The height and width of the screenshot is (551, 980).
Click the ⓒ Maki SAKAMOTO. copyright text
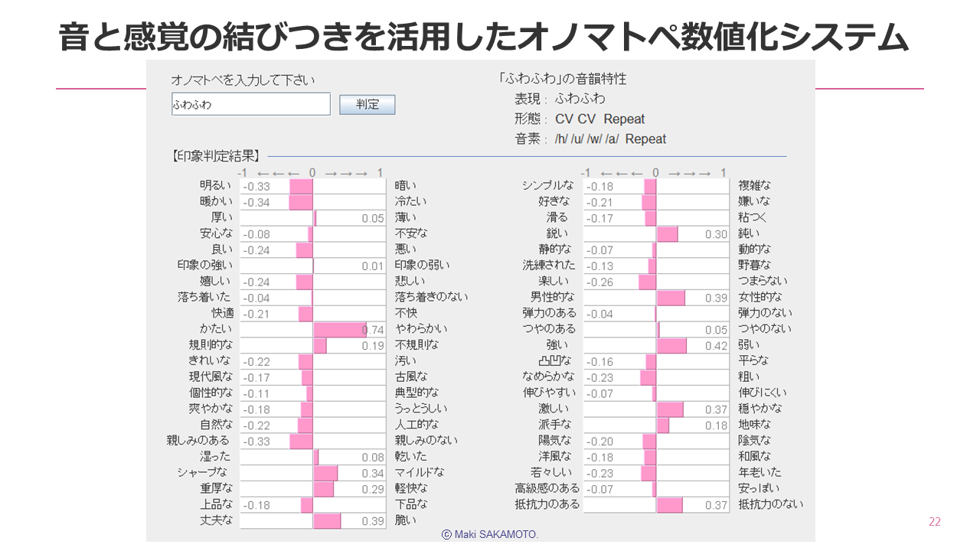tap(490, 534)
